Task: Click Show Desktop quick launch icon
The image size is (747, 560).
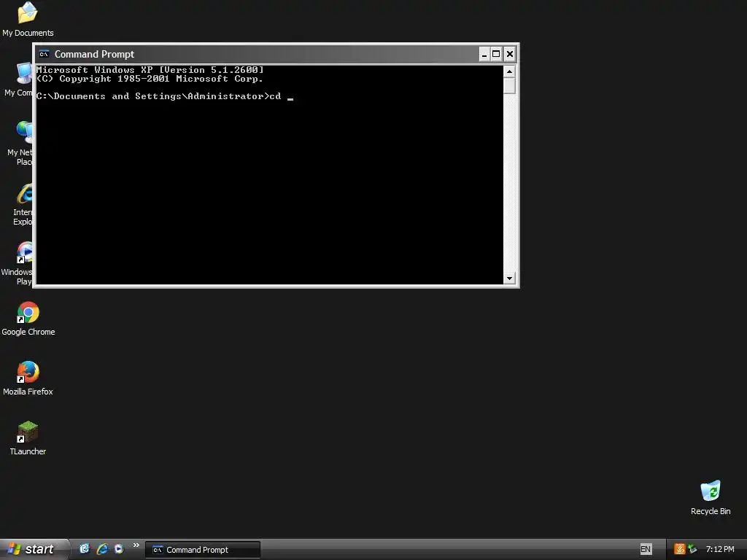Action: (x=85, y=548)
